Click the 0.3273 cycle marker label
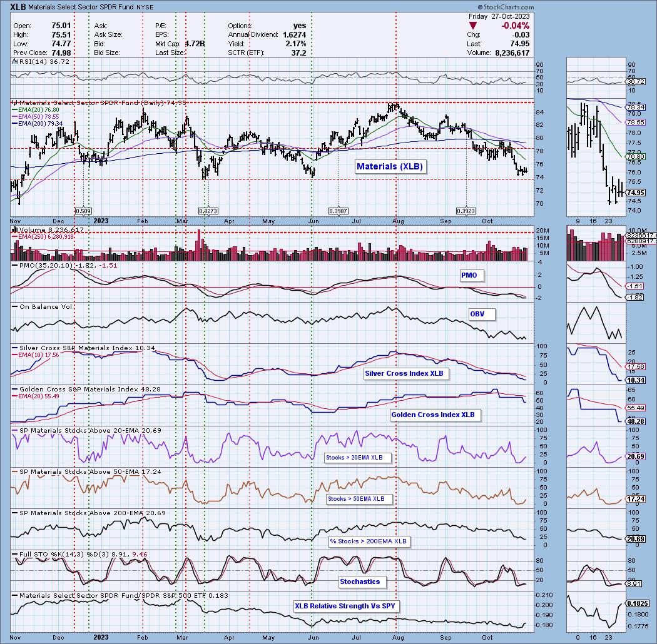The height and width of the screenshot is (644, 657). click(208, 211)
